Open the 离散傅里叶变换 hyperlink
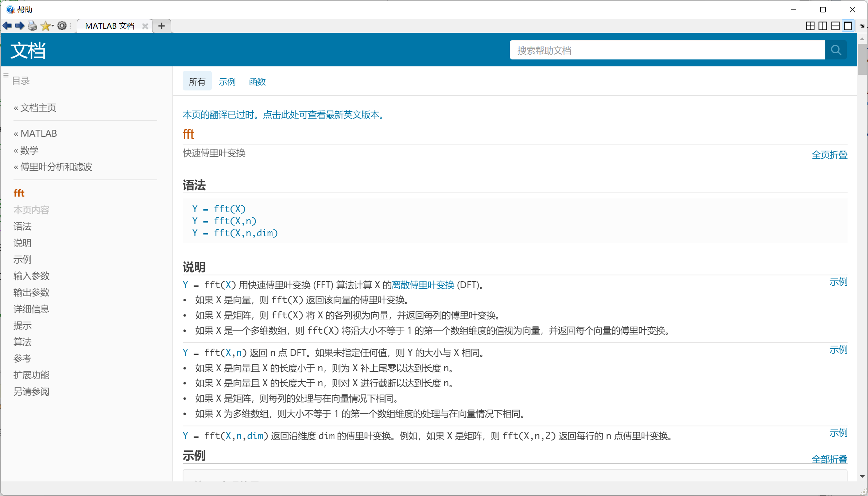 (x=423, y=285)
